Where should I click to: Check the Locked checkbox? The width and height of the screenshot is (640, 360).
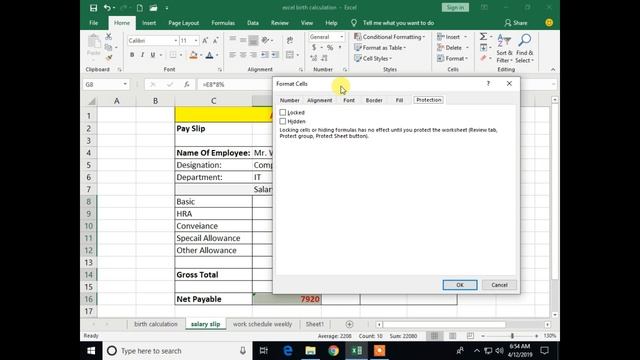pyautogui.click(x=282, y=112)
